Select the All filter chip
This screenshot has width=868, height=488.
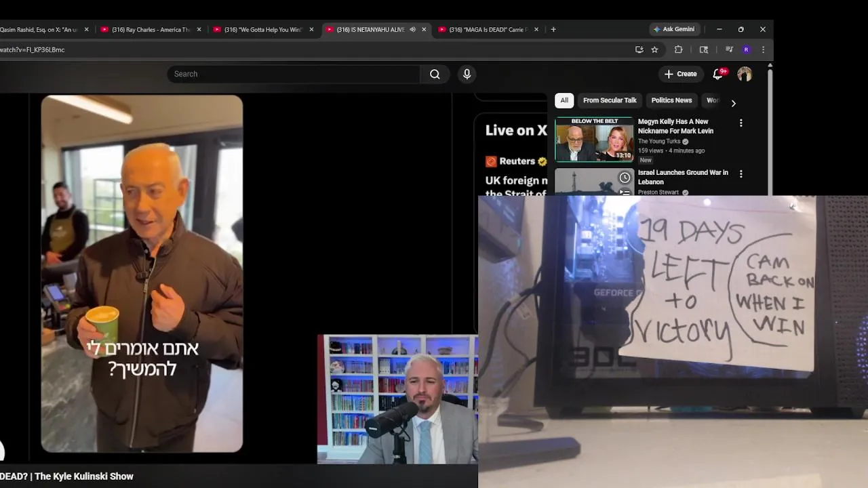pyautogui.click(x=564, y=100)
